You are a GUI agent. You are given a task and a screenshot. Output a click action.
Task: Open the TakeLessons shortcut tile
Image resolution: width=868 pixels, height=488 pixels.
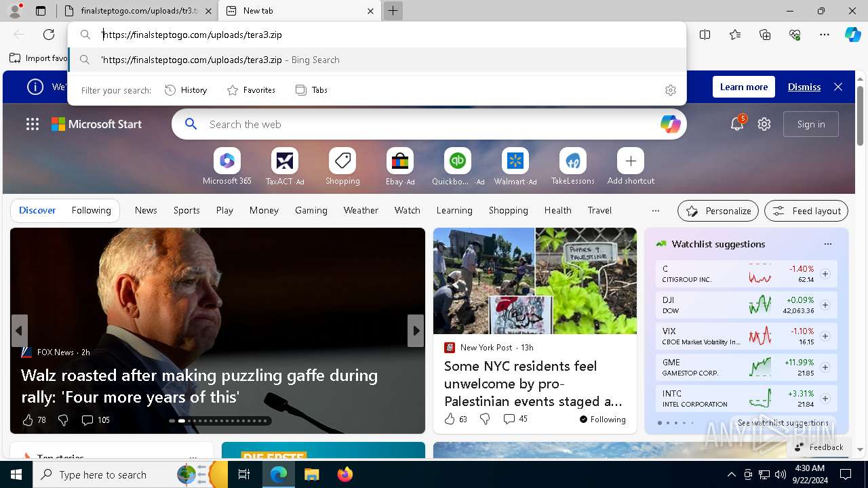[573, 167]
